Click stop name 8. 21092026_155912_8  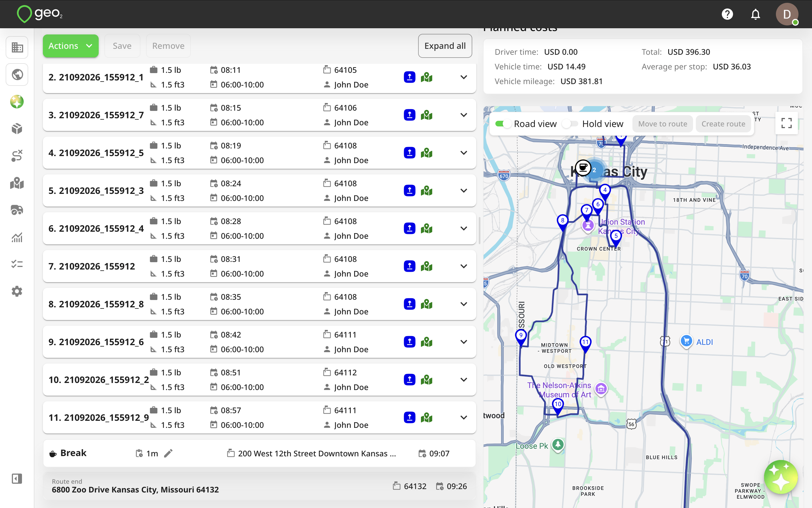tap(96, 304)
